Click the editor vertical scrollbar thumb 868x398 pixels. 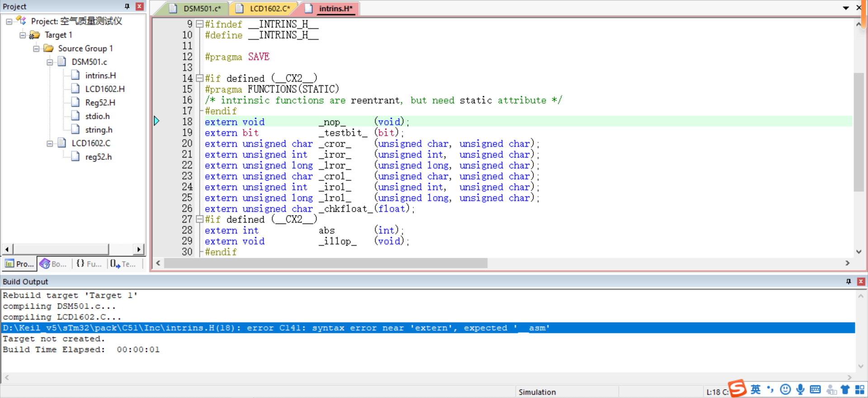tap(859, 132)
